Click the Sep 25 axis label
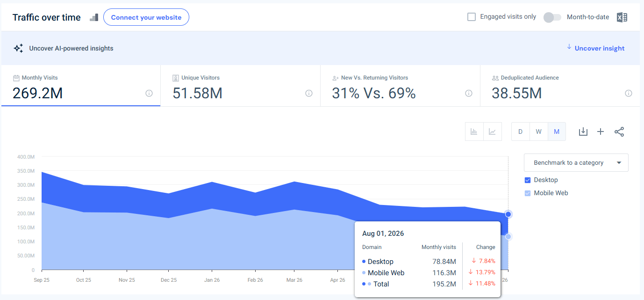The width and height of the screenshot is (644, 300). pos(42,280)
